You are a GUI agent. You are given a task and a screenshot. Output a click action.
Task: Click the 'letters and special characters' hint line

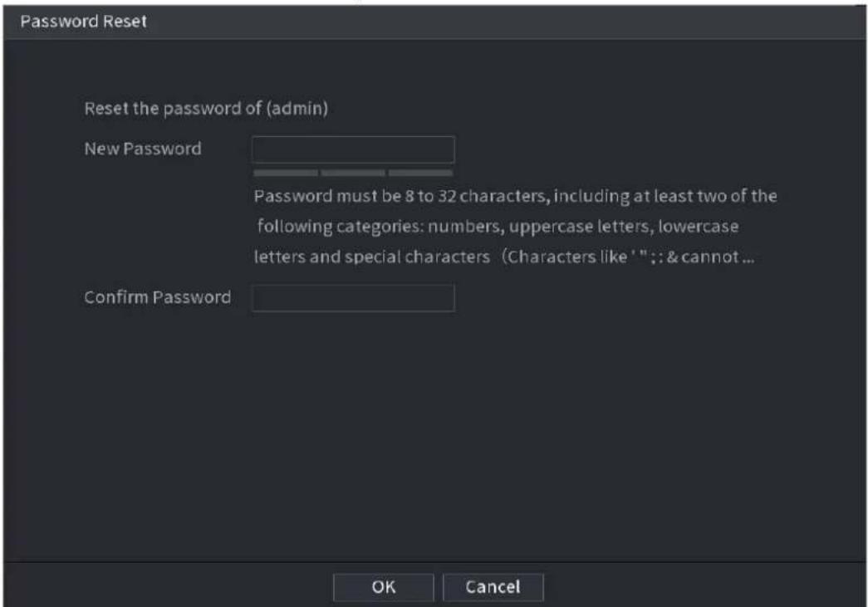(x=503, y=257)
